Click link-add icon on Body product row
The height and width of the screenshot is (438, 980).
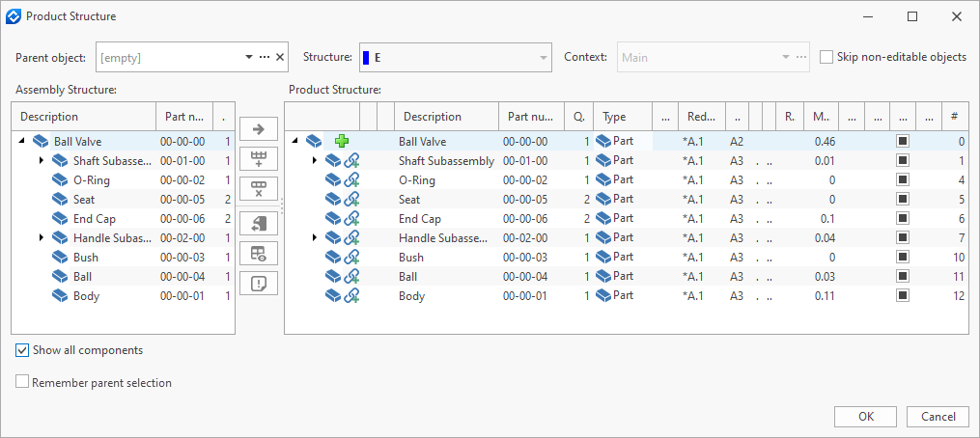coord(351,295)
